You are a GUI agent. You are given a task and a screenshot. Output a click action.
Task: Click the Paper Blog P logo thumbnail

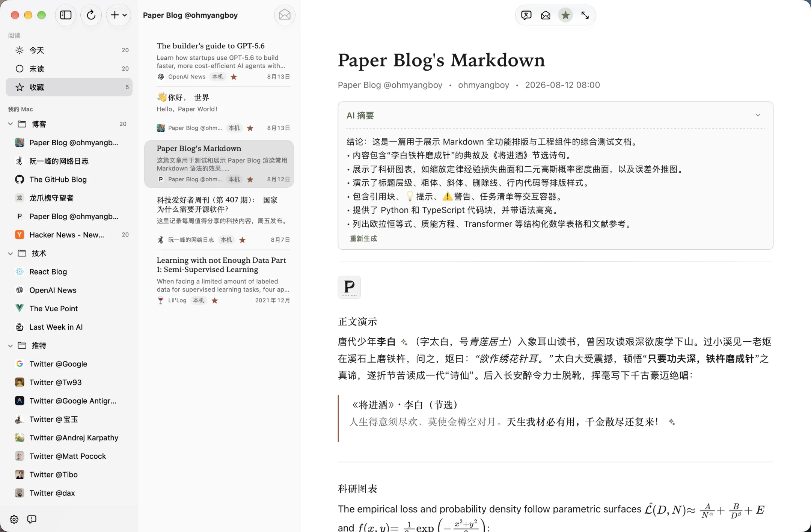pyautogui.click(x=349, y=287)
